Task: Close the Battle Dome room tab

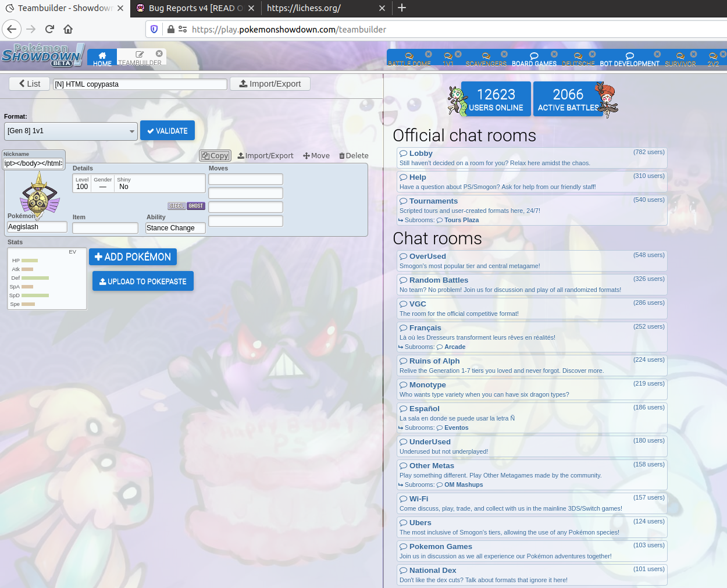Action: click(x=429, y=54)
